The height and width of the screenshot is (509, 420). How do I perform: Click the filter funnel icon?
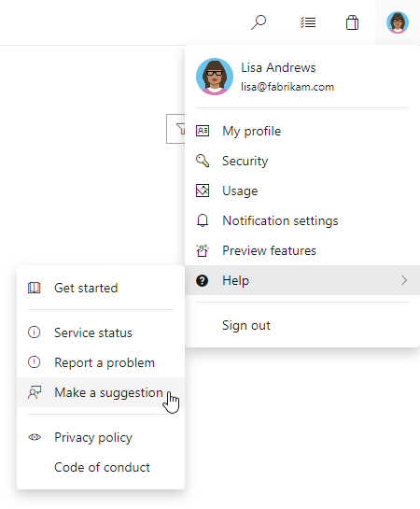(x=181, y=129)
